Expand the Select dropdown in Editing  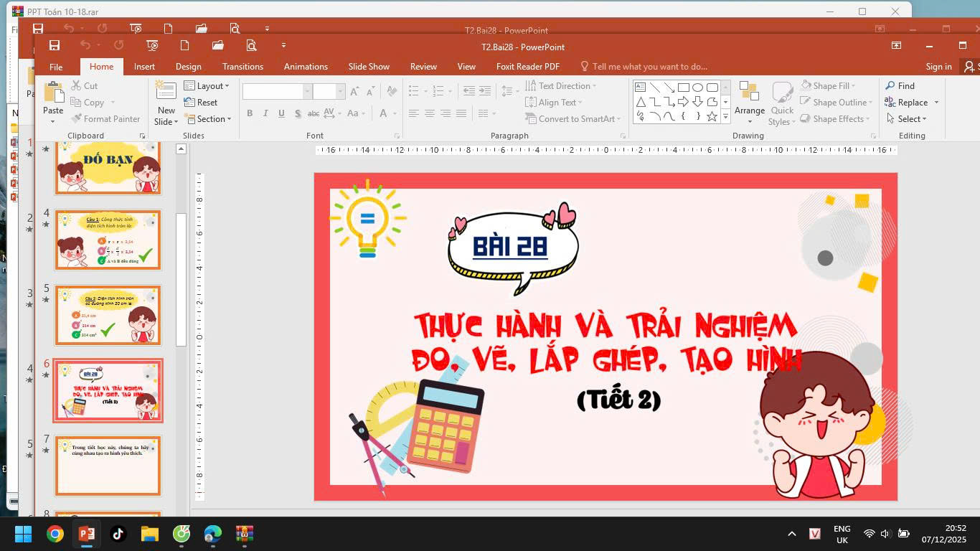tap(907, 119)
